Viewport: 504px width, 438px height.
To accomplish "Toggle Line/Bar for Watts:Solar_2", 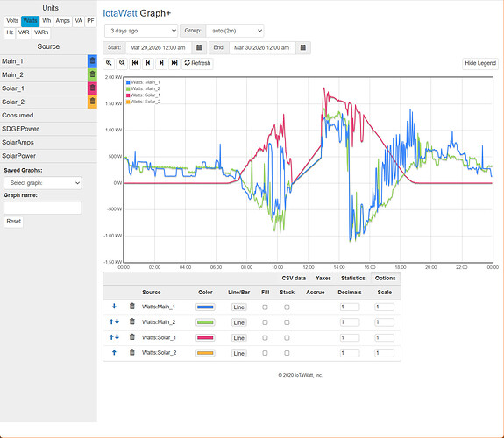I will (238, 353).
